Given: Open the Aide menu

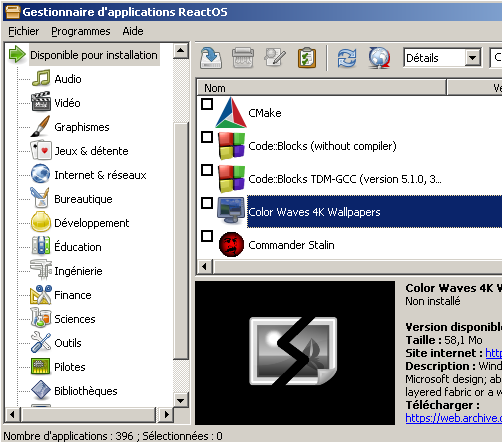Looking at the screenshot, I should 133,31.
